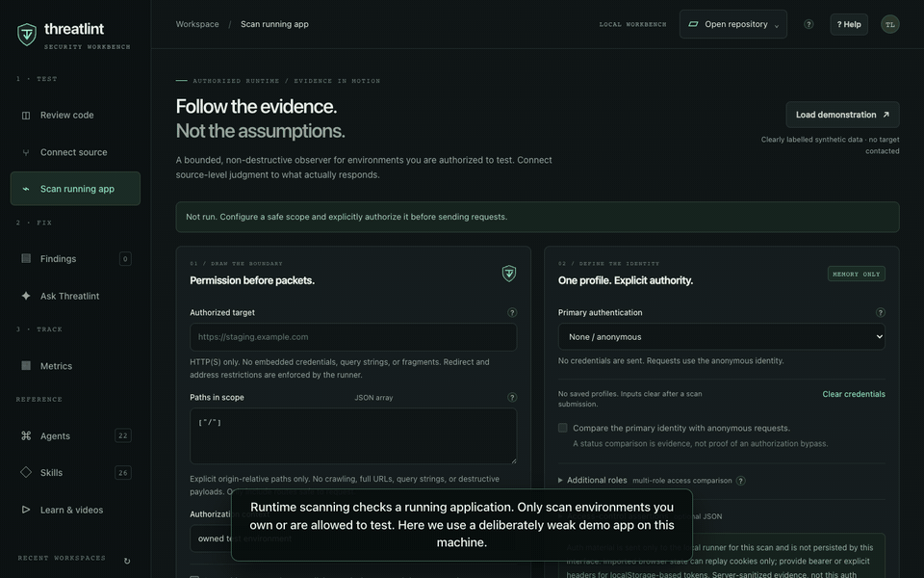Select Scan running app in sidebar
Image resolution: width=924 pixels, height=578 pixels.
pyautogui.click(x=75, y=189)
